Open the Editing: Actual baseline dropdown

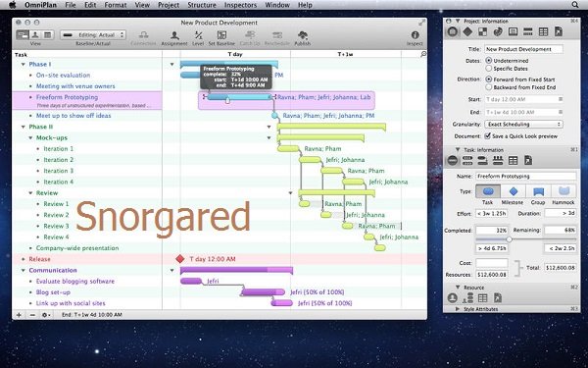pyautogui.click(x=93, y=35)
